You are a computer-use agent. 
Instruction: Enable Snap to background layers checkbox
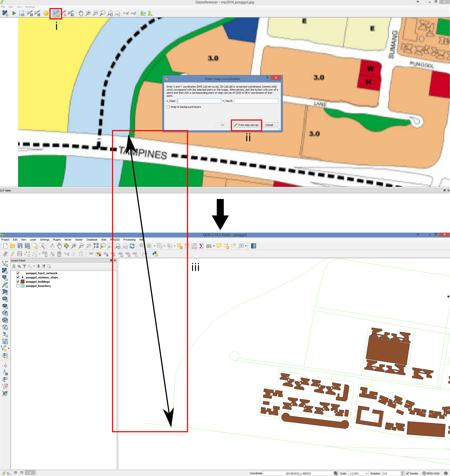pyautogui.click(x=168, y=107)
